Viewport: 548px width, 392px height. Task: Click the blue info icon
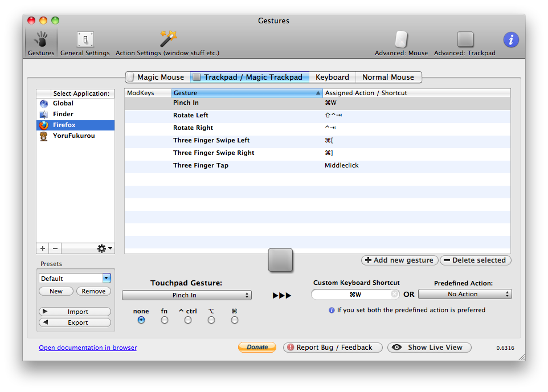click(511, 39)
